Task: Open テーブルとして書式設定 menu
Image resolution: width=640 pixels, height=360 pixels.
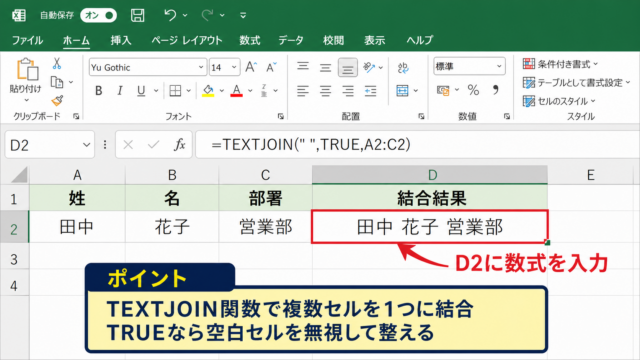Action: tap(577, 83)
